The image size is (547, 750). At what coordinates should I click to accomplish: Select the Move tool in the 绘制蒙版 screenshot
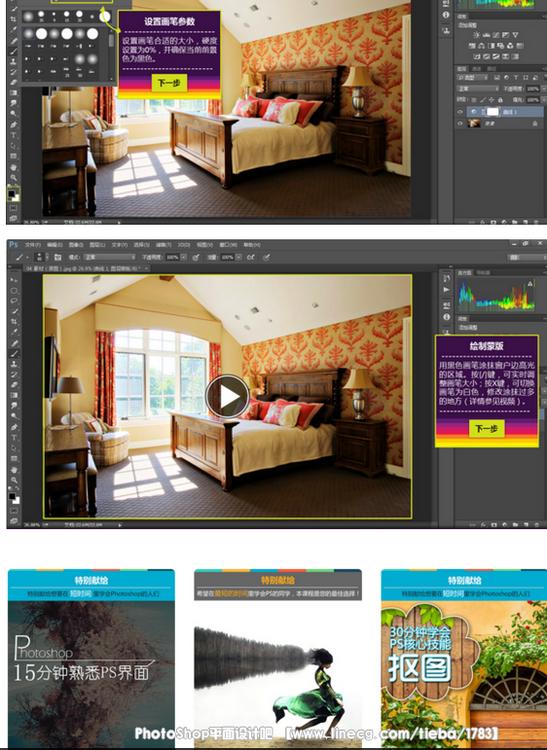pyautogui.click(x=14, y=280)
